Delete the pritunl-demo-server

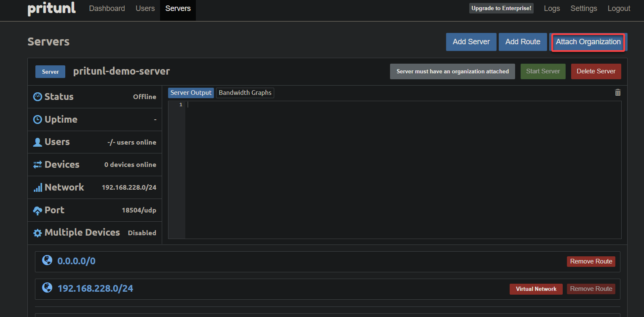(596, 71)
